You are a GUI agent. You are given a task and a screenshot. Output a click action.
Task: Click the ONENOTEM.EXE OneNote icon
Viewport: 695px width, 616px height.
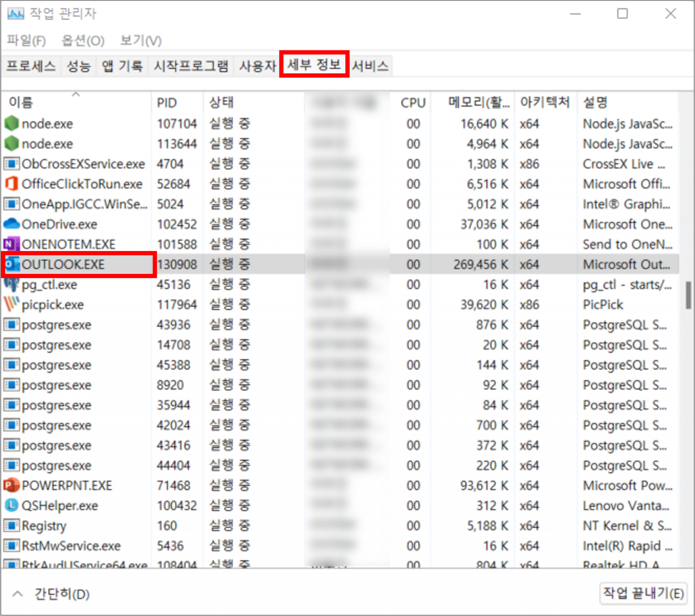(x=12, y=244)
